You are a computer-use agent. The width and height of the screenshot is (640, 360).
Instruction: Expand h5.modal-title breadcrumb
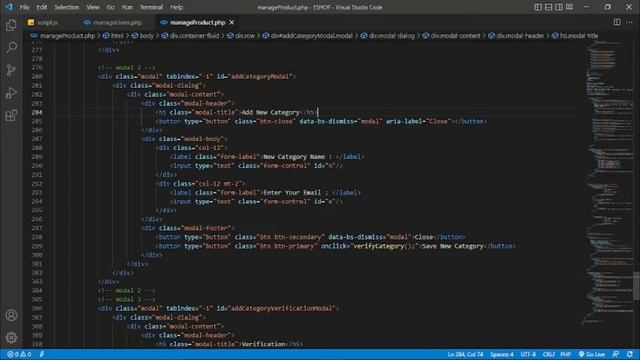coord(579,36)
